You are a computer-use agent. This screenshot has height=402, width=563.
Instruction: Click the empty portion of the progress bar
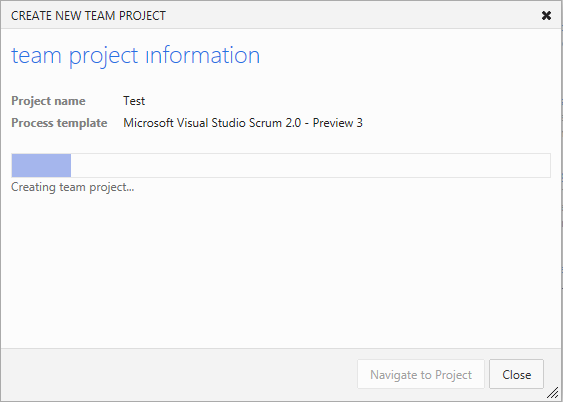pyautogui.click(x=311, y=165)
